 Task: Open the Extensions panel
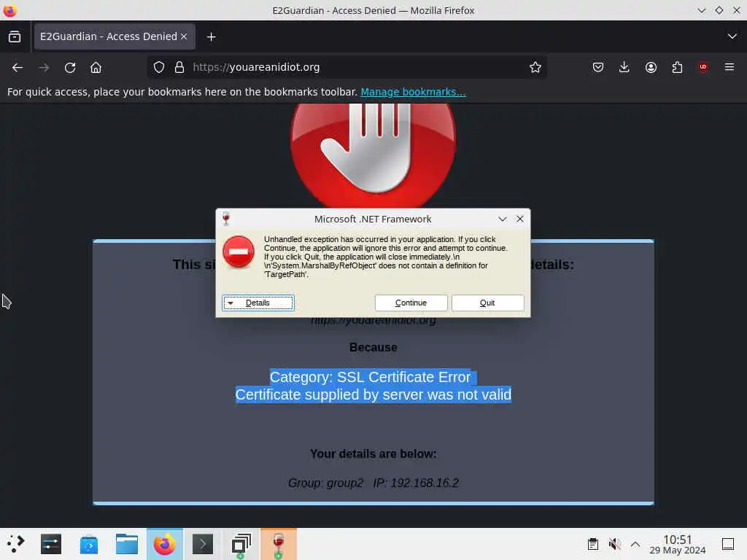click(x=677, y=67)
